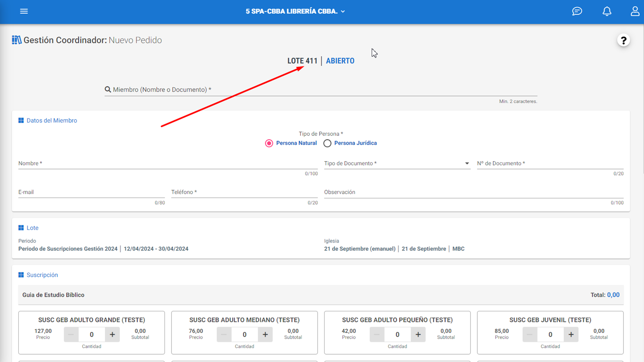
Task: Click the ADULTO GRANDE quantity value box
Action: click(x=92, y=335)
